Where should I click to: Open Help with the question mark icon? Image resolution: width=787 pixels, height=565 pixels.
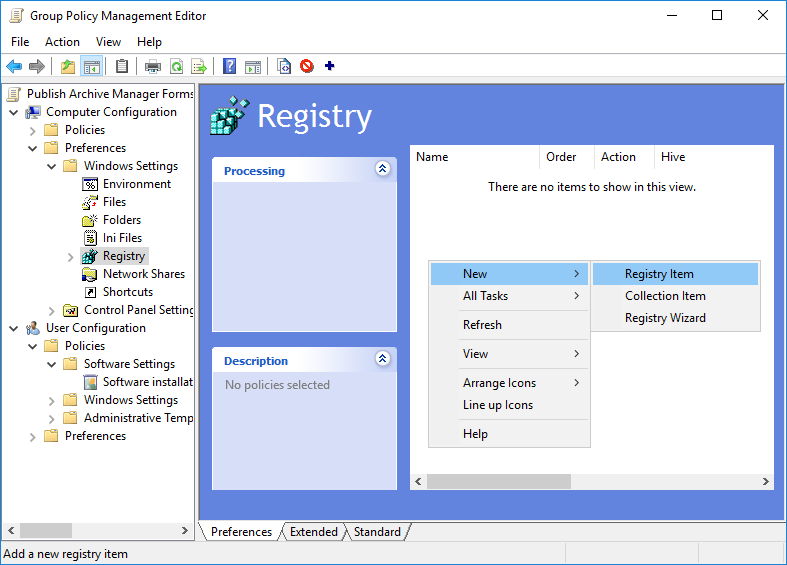(x=229, y=66)
